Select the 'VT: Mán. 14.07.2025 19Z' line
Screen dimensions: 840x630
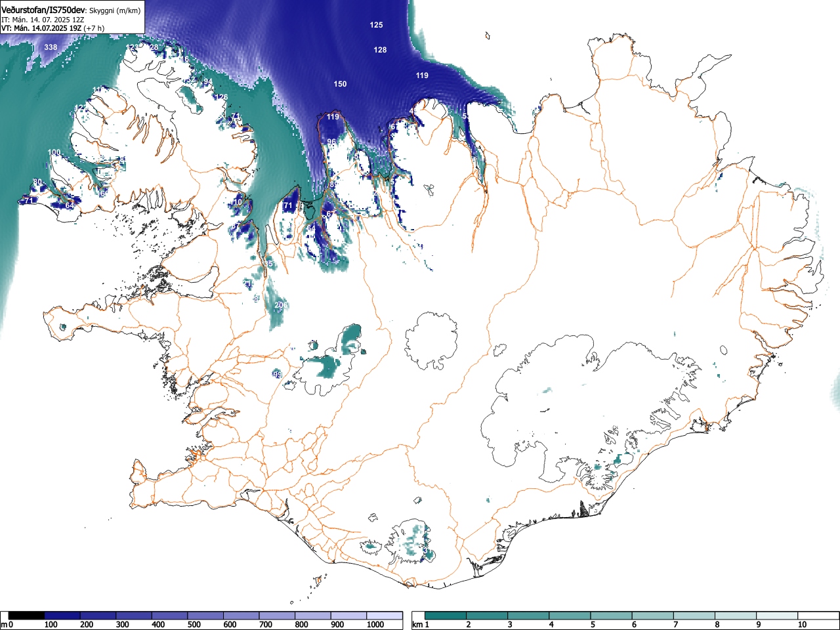click(41, 28)
